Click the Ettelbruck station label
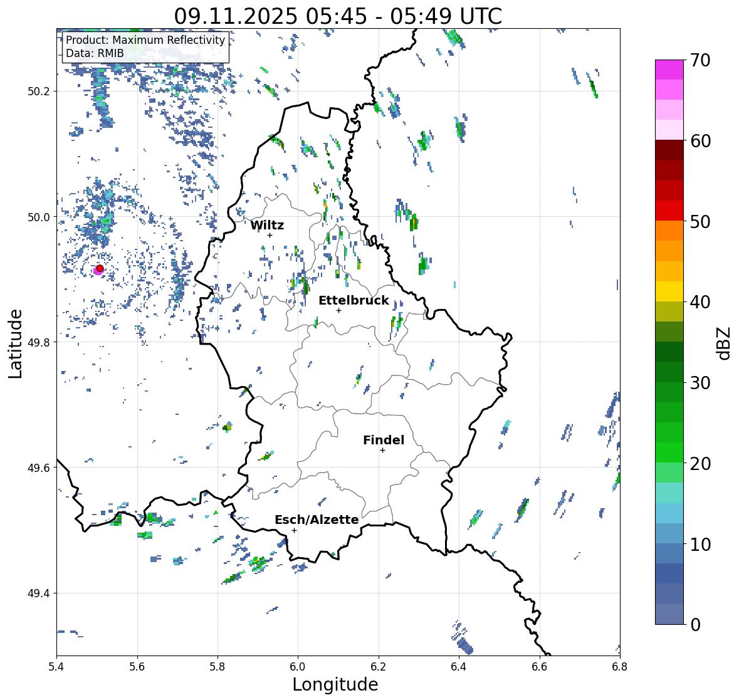Viewport: 739px width, 700px height. click(354, 301)
